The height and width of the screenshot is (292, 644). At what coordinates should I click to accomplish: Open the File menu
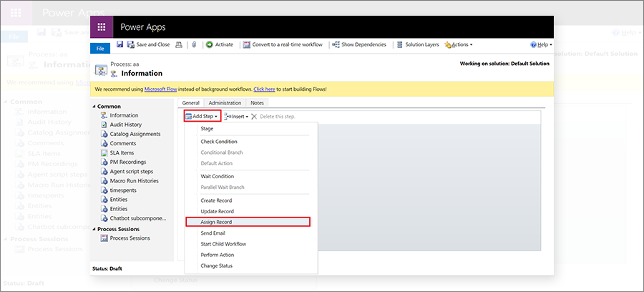tap(100, 49)
